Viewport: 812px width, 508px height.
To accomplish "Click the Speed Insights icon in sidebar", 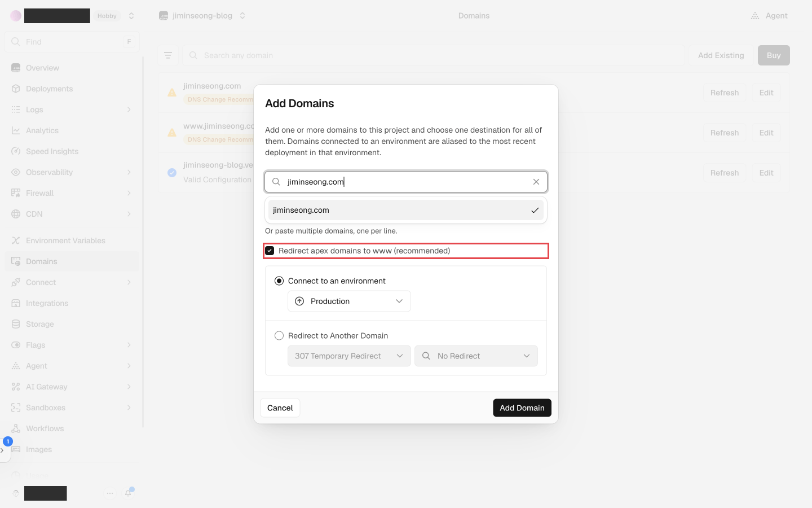I will click(16, 151).
